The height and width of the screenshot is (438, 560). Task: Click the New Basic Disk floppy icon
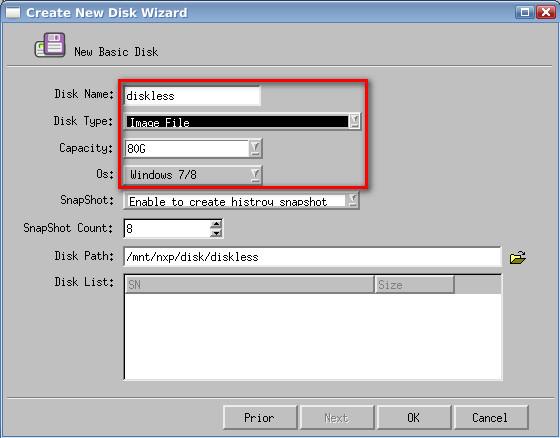(x=50, y=45)
